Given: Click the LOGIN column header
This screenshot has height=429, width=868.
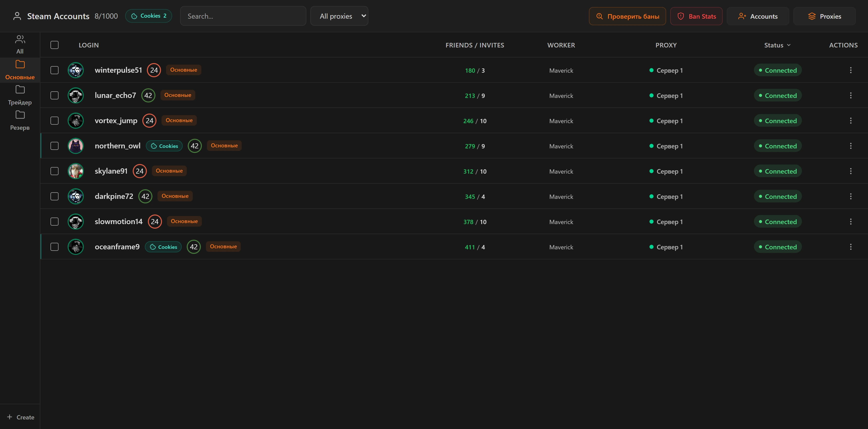Looking at the screenshot, I should coord(89,45).
